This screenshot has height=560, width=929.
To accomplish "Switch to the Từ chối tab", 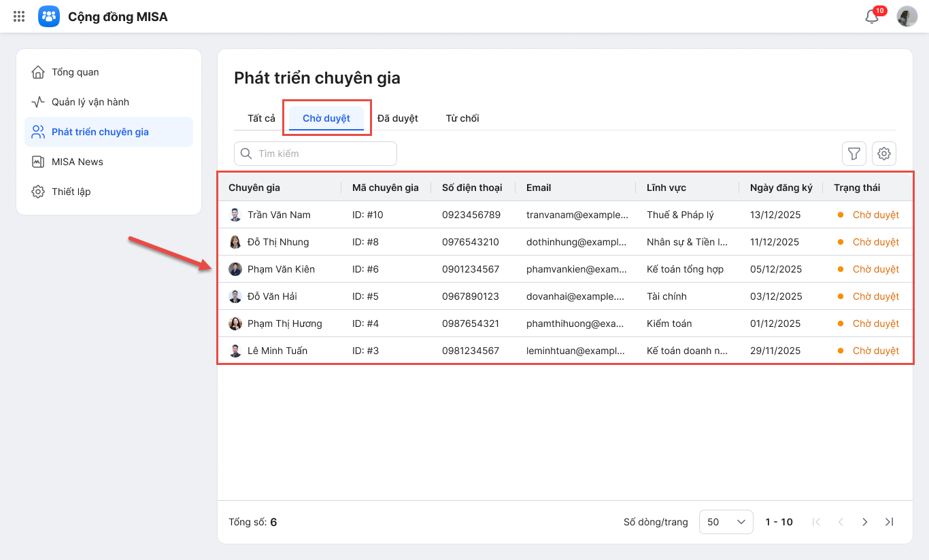I will point(462,118).
